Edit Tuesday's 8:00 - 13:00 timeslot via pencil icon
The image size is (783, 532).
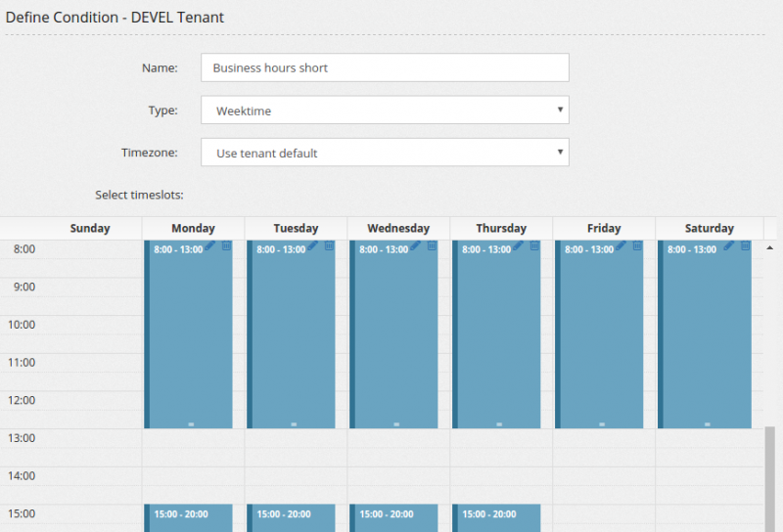coord(313,246)
